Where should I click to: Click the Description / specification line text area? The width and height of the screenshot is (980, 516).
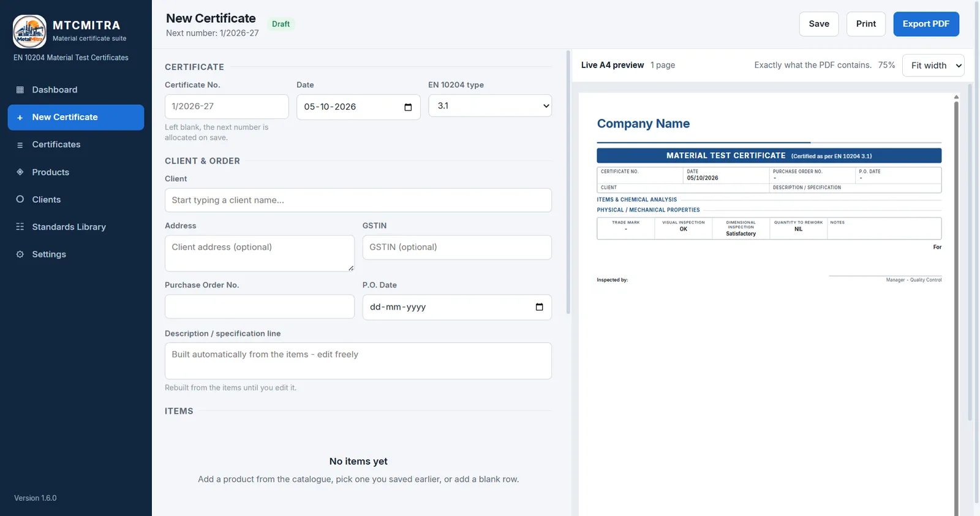[358, 361]
